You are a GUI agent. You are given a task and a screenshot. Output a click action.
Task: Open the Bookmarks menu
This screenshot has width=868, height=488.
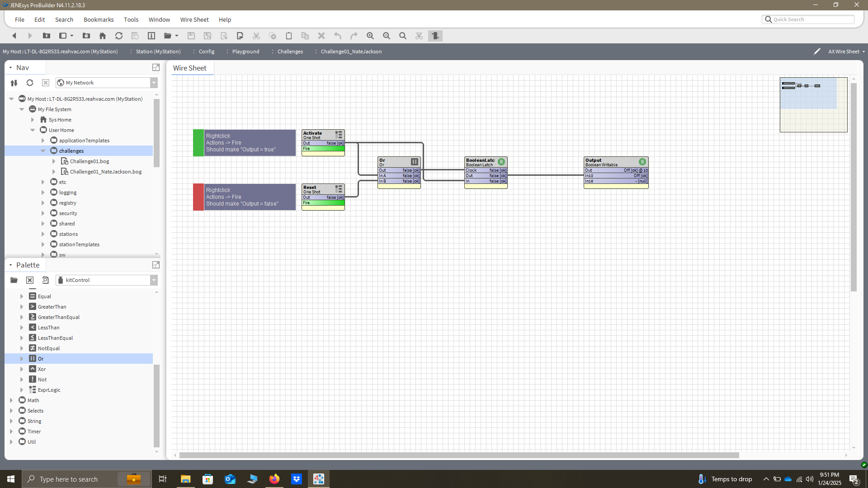click(x=99, y=19)
